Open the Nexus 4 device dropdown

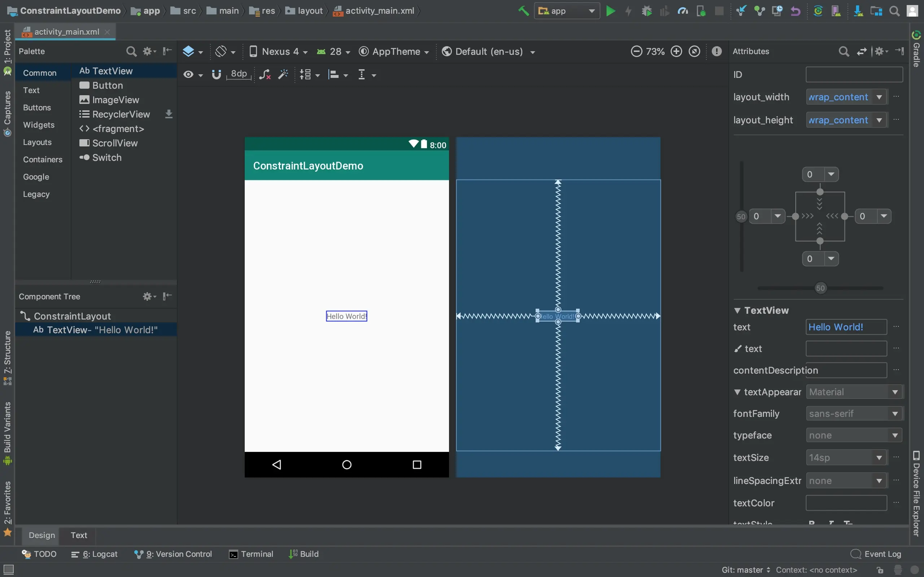point(278,52)
